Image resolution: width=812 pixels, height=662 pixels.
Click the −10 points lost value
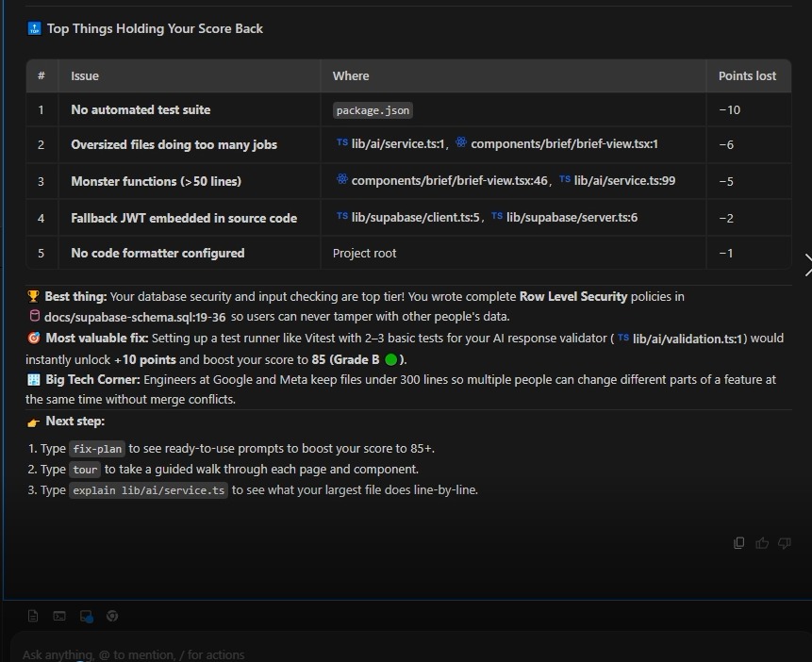730,109
